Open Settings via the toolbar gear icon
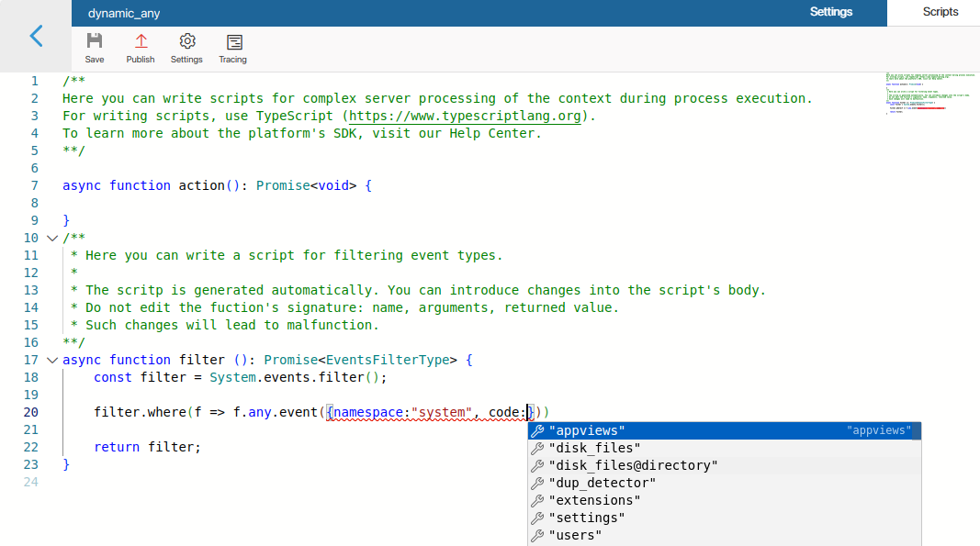980x546 pixels. 186,42
